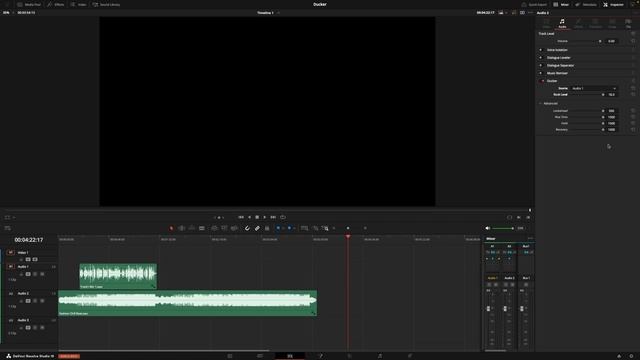Image resolution: width=640 pixels, height=360 pixels.
Task: Toggle Linked Selection chain icon
Action: [257, 228]
